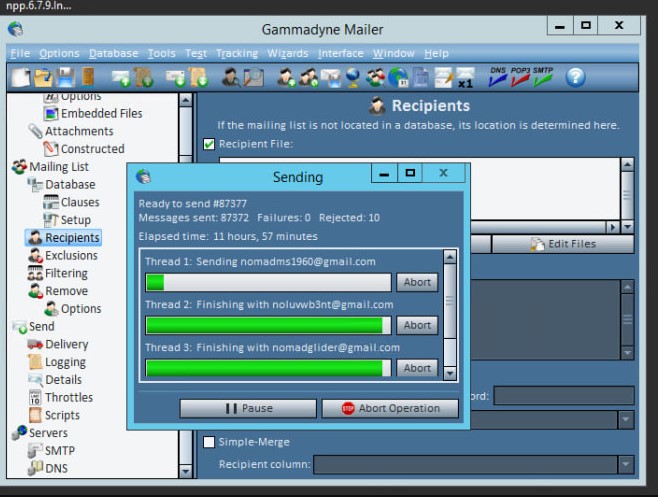
Task: Open the Tracking menu
Action: tap(237, 53)
